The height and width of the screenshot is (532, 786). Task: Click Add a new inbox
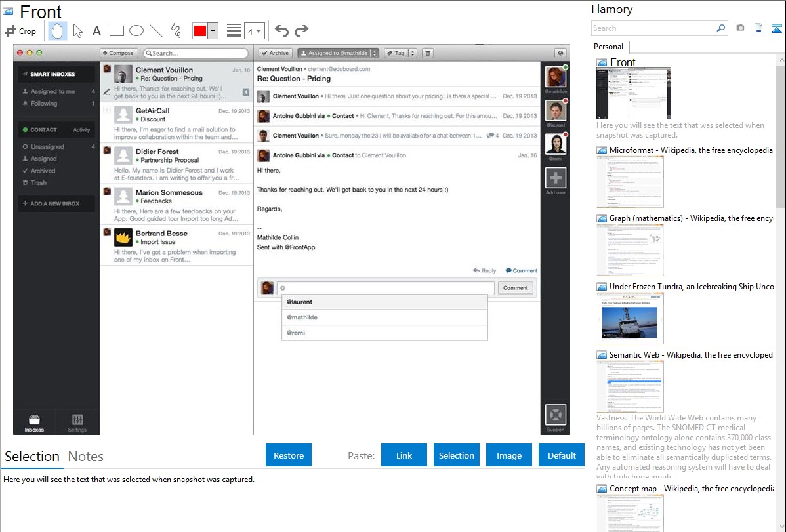click(x=56, y=203)
